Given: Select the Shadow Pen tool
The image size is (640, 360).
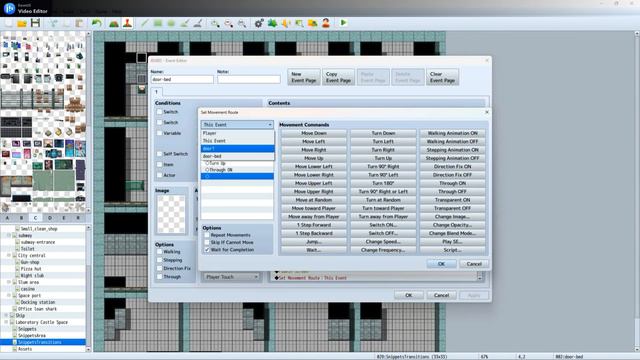Looking at the screenshot, I should click(198, 23).
